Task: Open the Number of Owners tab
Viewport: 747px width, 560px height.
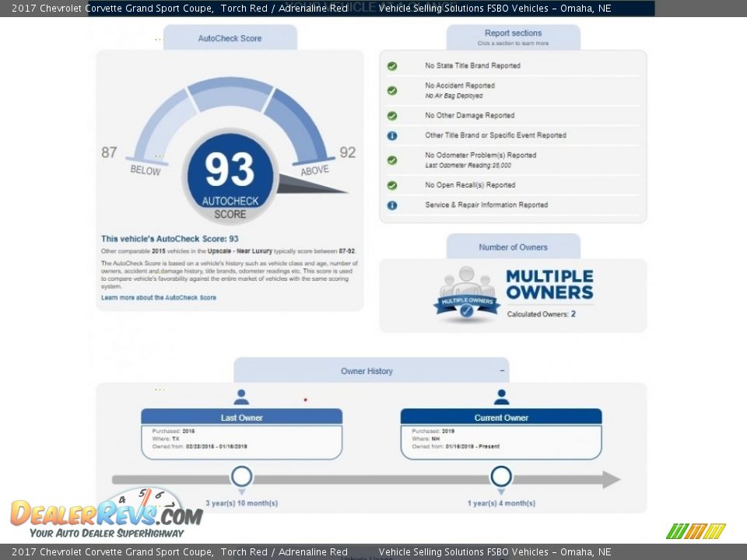Action: click(x=513, y=247)
